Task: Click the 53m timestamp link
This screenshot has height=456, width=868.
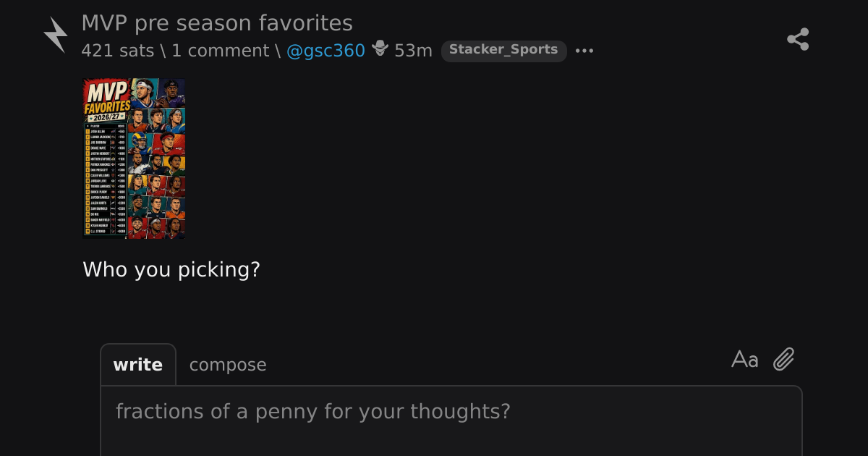Action: (x=413, y=51)
